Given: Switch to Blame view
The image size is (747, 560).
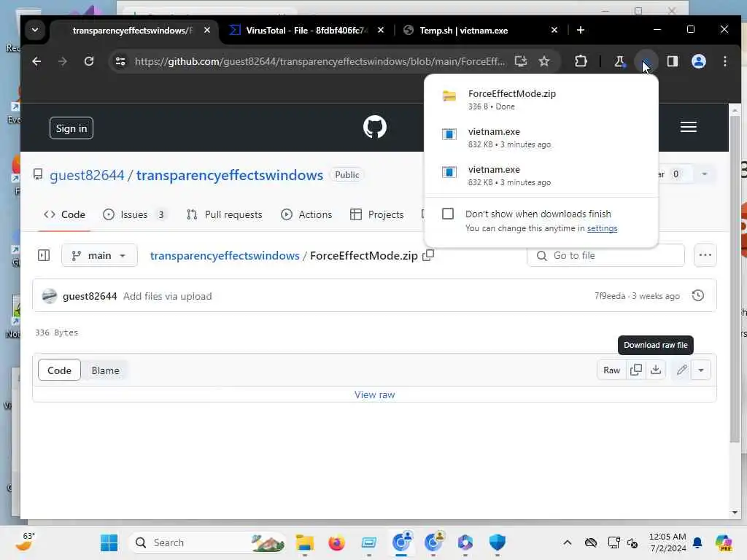Looking at the screenshot, I should coord(105,370).
